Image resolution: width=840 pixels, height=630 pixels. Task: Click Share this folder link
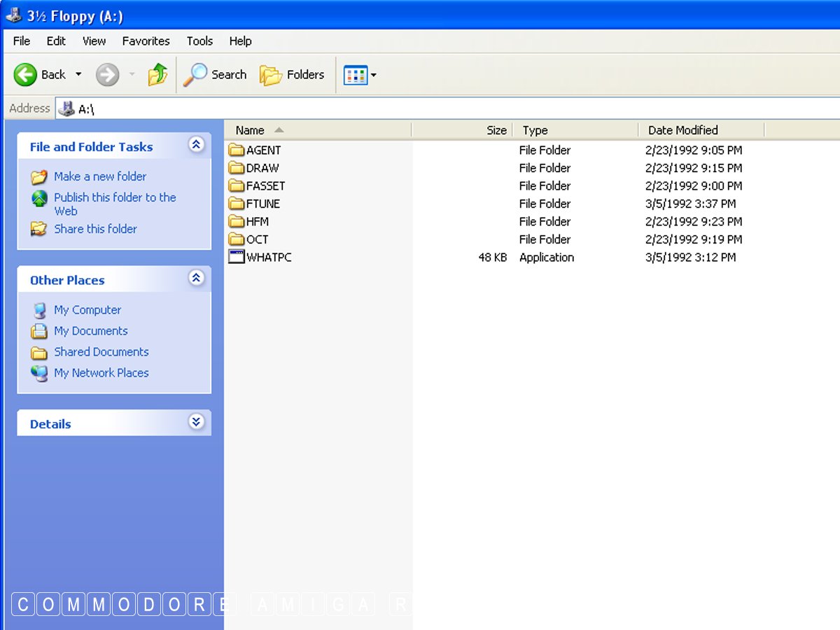[95, 229]
